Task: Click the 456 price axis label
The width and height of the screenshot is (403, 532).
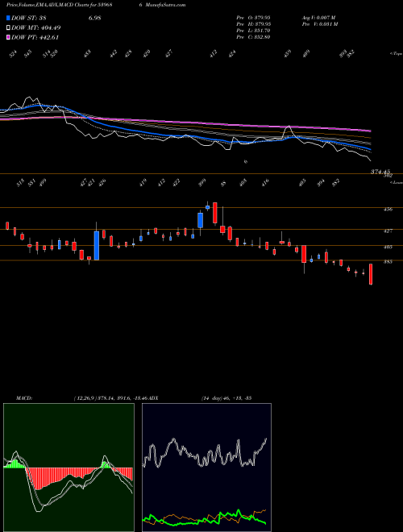Action: [x=388, y=210]
